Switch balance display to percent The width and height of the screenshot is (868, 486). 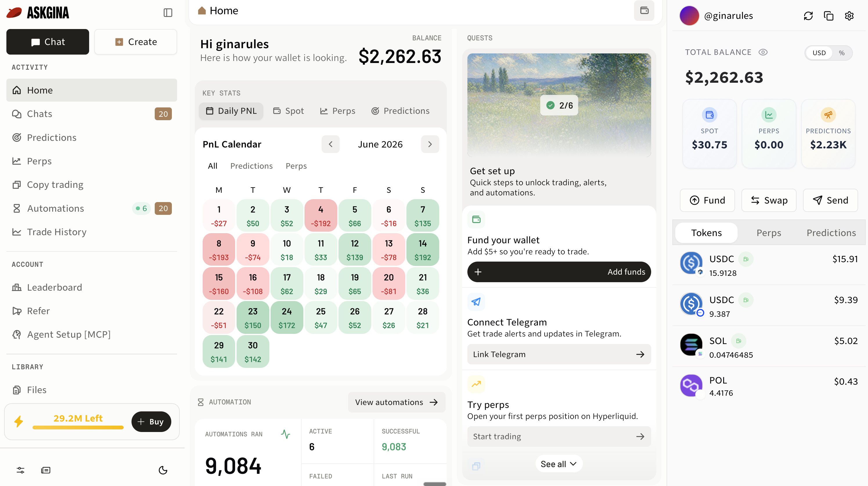(841, 53)
